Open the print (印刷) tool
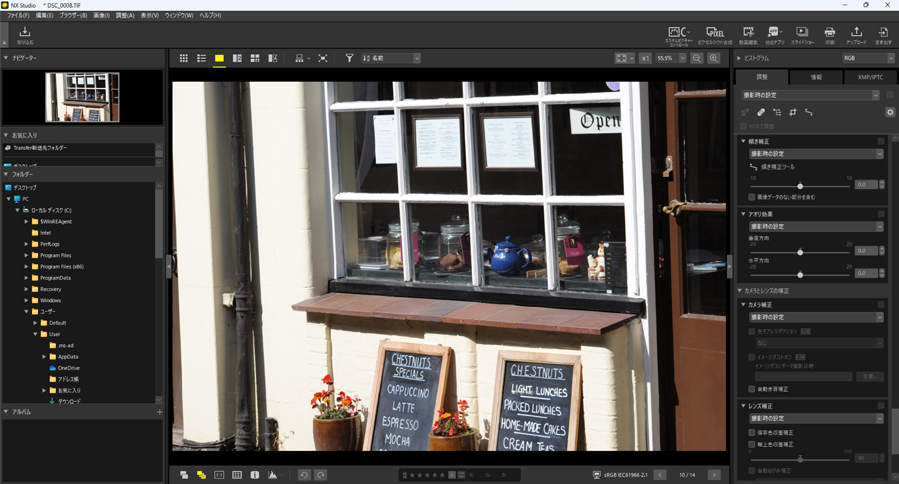The height and width of the screenshot is (484, 899). pos(829,35)
